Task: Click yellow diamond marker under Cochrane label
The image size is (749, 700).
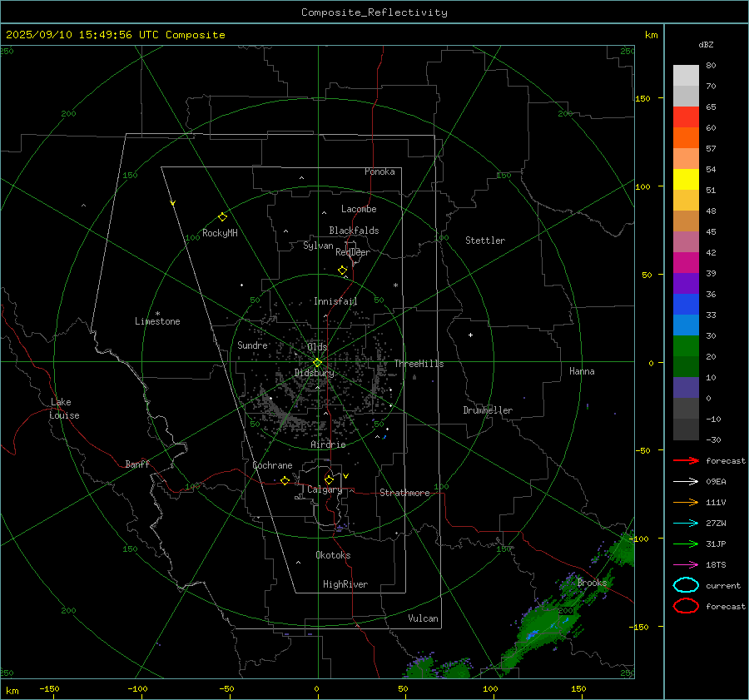Action: coord(285,480)
